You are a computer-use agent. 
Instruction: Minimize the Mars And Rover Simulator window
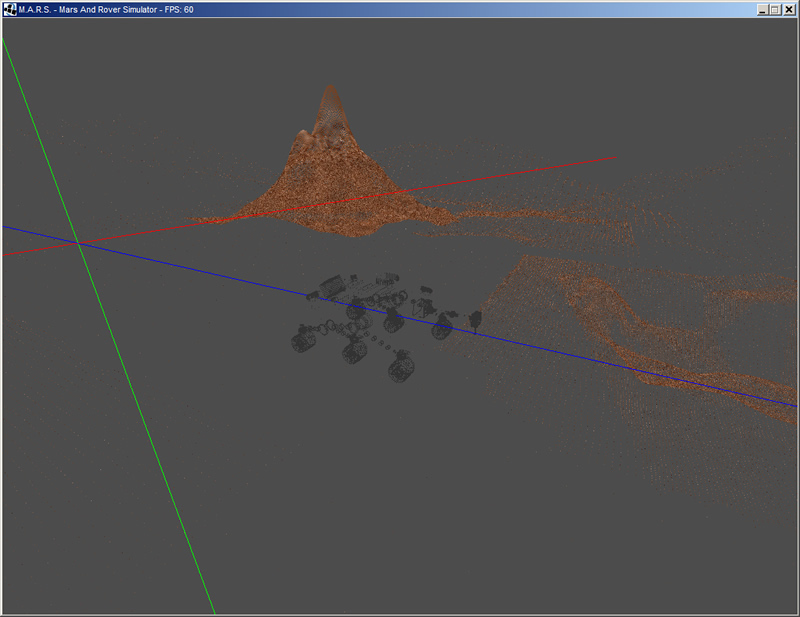click(x=762, y=9)
